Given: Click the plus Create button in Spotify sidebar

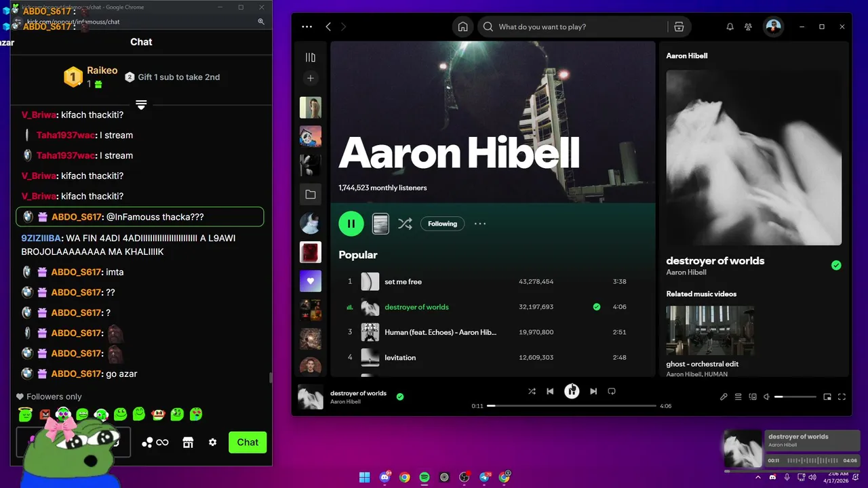Looking at the screenshot, I should pyautogui.click(x=311, y=78).
